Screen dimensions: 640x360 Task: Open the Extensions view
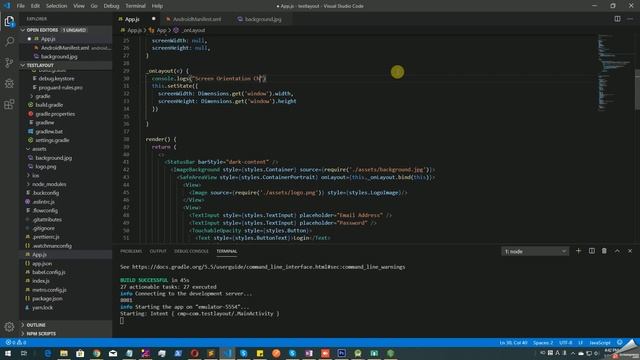click(9, 104)
